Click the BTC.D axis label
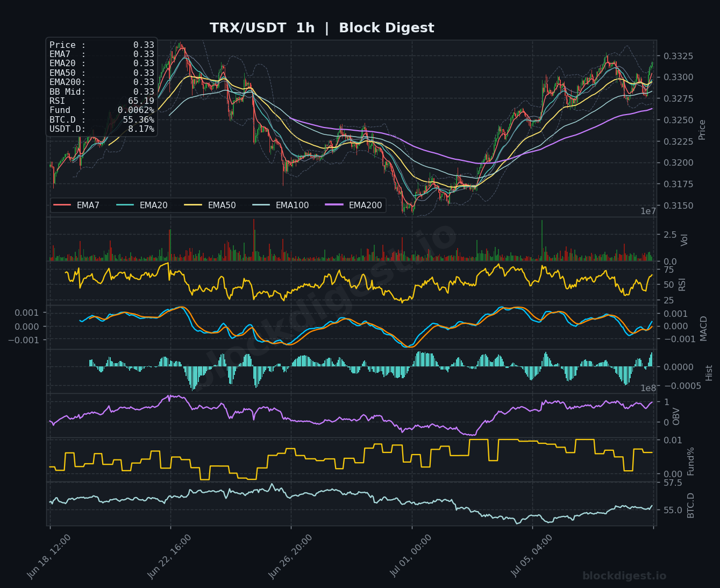This screenshot has height=588, width=720. 691,506
